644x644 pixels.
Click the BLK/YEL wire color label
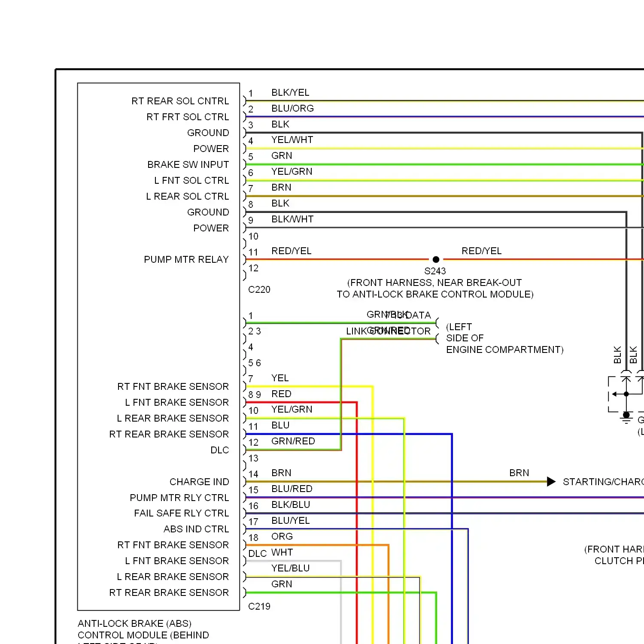pos(290,92)
